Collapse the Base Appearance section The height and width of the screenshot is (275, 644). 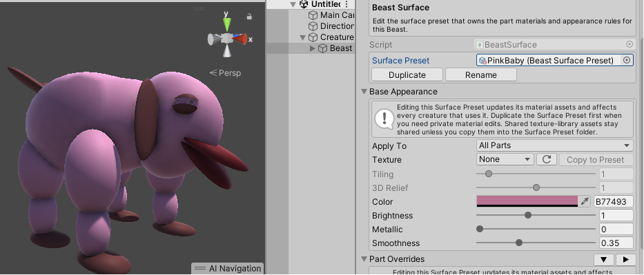point(364,92)
